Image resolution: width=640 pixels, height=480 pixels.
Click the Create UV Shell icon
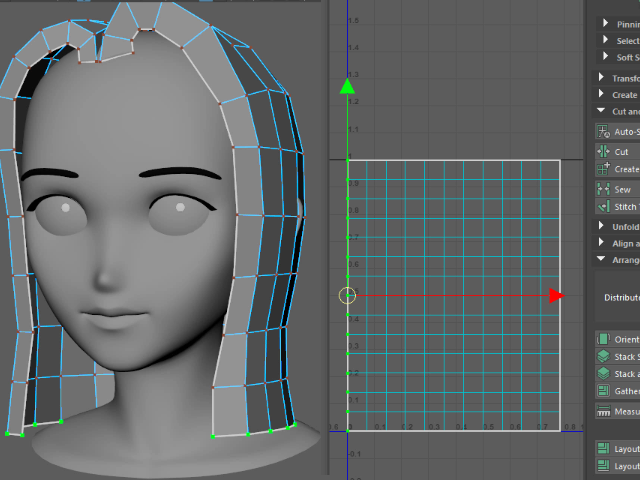(603, 169)
